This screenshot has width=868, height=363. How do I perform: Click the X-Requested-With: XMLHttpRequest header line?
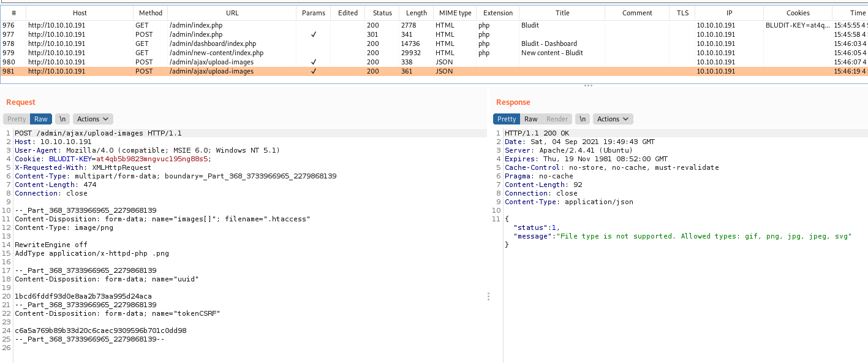point(83,167)
